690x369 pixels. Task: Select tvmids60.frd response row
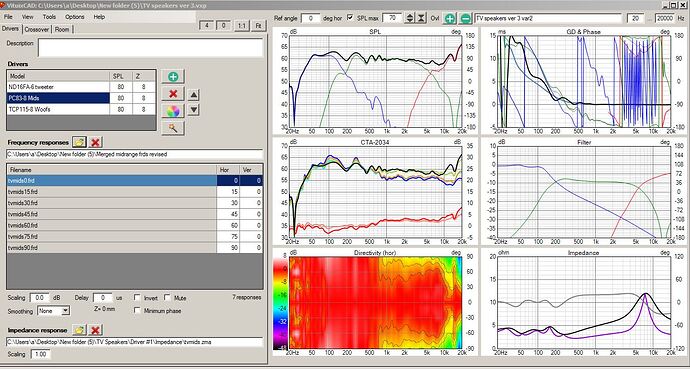coord(135,225)
